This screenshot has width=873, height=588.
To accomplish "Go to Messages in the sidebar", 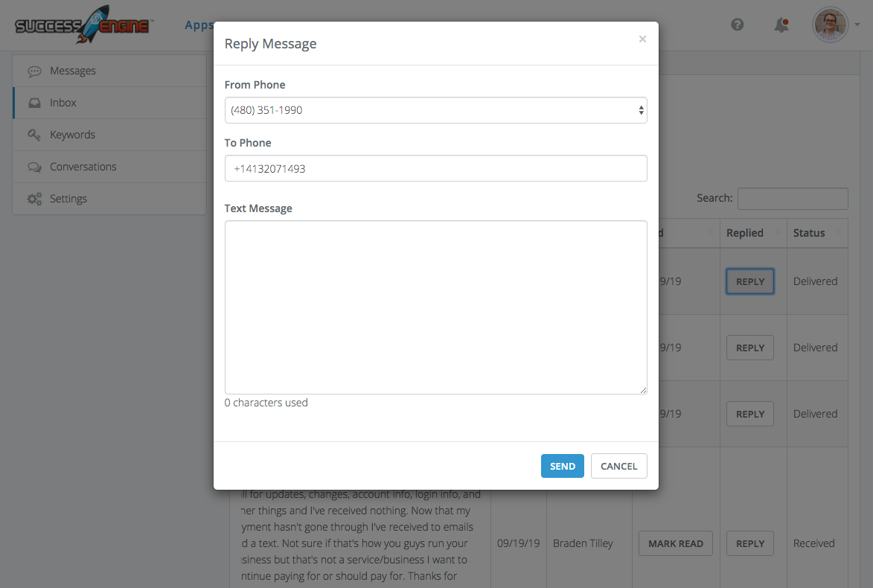I will 72,71.
